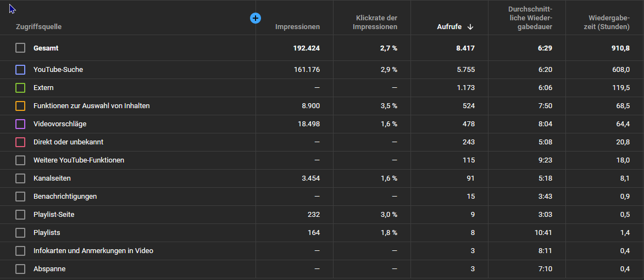Select the Benachrichtigungen checkbox
The width and height of the screenshot is (644, 280).
20,197
